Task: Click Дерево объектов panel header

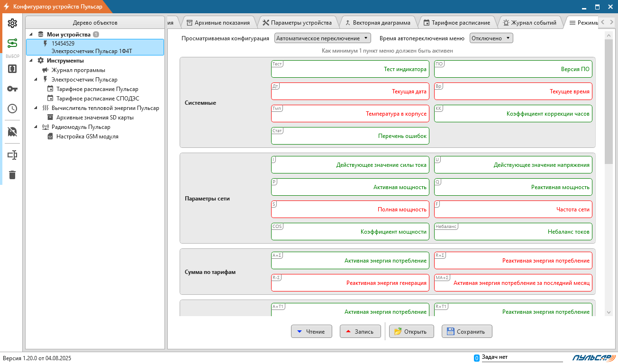Action: [95, 23]
